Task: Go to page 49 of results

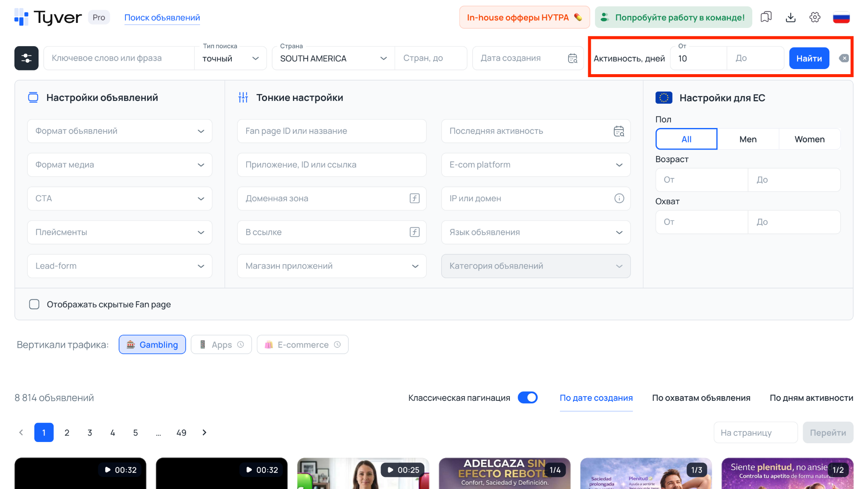Action: click(181, 433)
